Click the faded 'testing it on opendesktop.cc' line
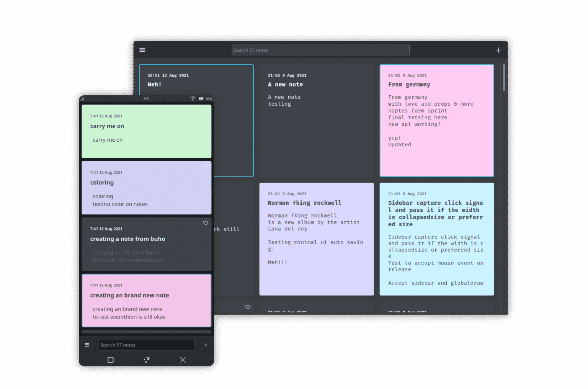The height and width of the screenshot is (389, 588). tap(128, 261)
